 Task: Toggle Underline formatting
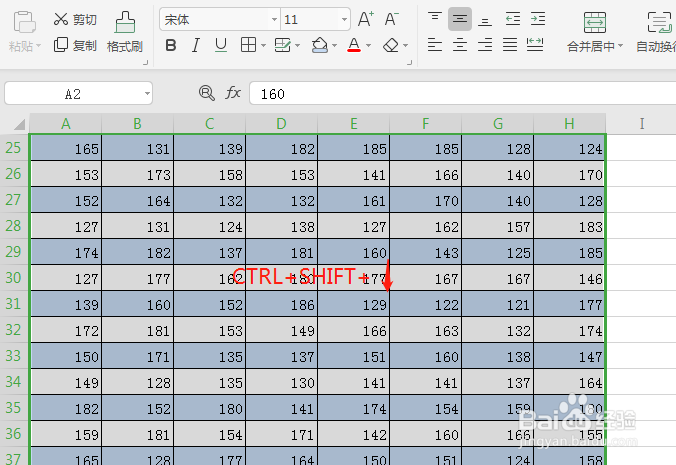click(221, 45)
